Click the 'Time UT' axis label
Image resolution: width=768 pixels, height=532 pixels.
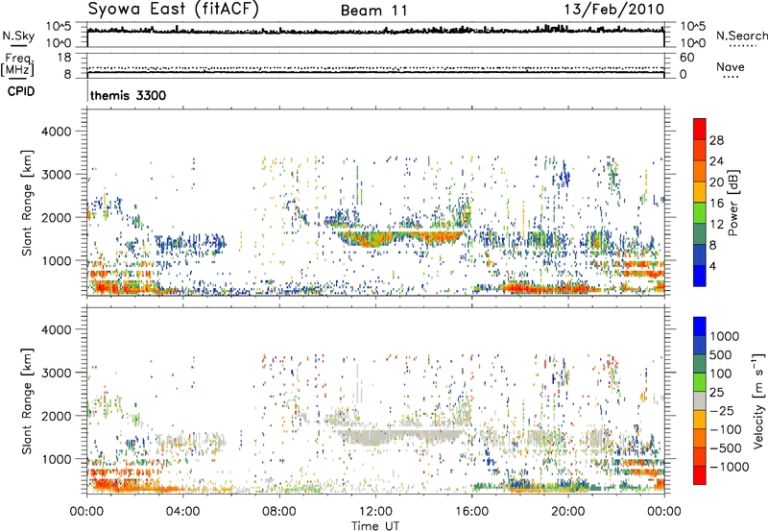tap(375, 526)
